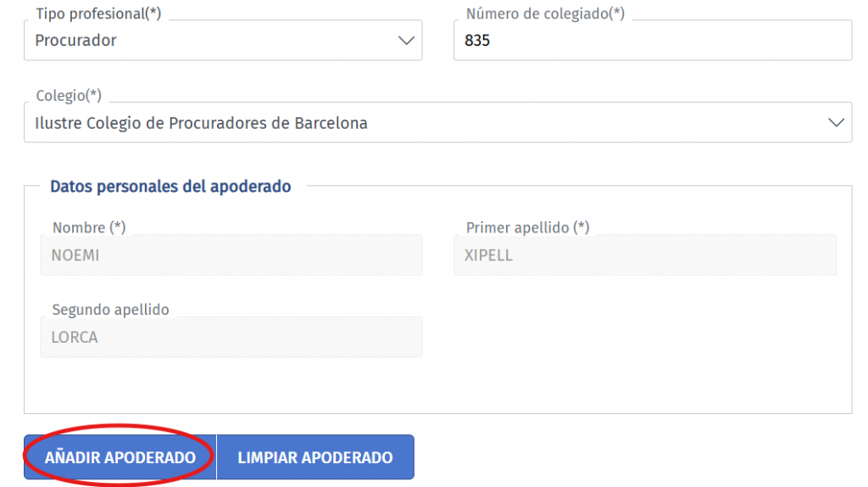Click the Segundo apellido label

click(x=110, y=310)
